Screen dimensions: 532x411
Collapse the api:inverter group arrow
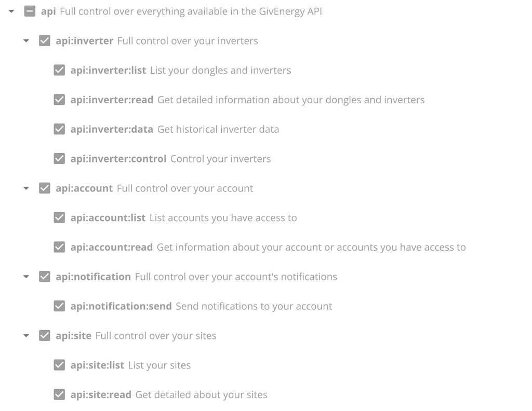pyautogui.click(x=26, y=41)
